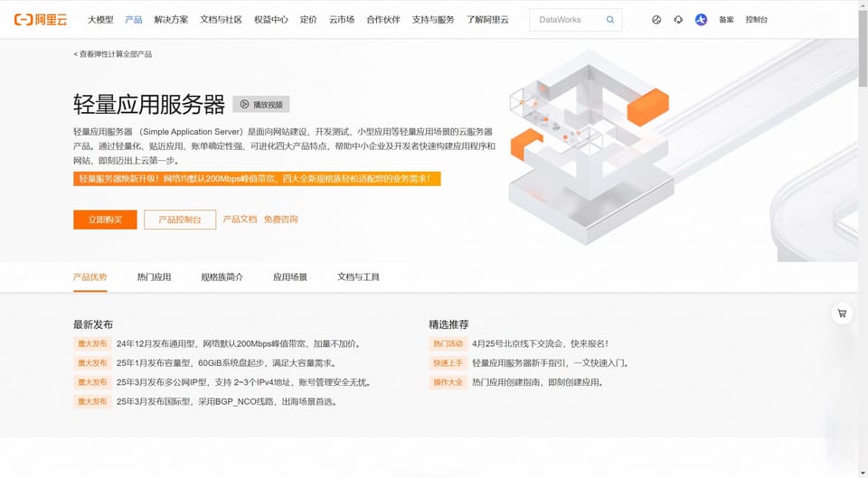Go back via 查看弹性计算全部产品
868x478 pixels.
pyautogui.click(x=112, y=54)
